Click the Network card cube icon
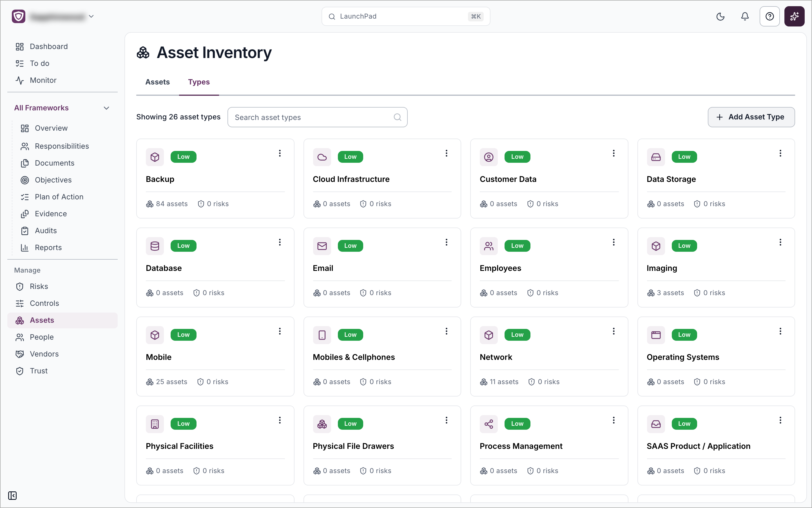Image resolution: width=812 pixels, height=508 pixels. pyautogui.click(x=489, y=335)
